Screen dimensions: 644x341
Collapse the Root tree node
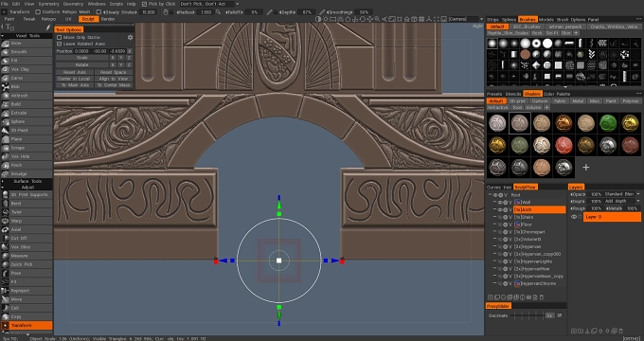click(490, 195)
